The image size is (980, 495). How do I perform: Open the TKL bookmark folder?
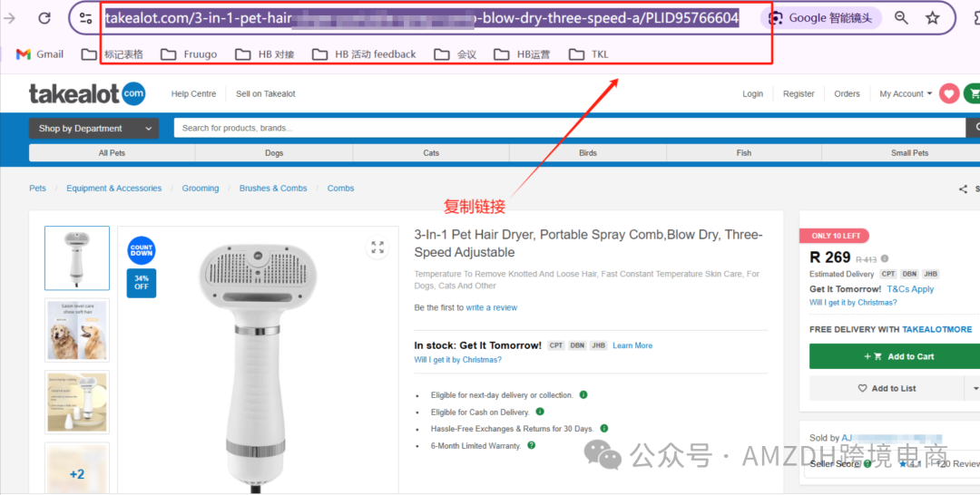click(589, 54)
